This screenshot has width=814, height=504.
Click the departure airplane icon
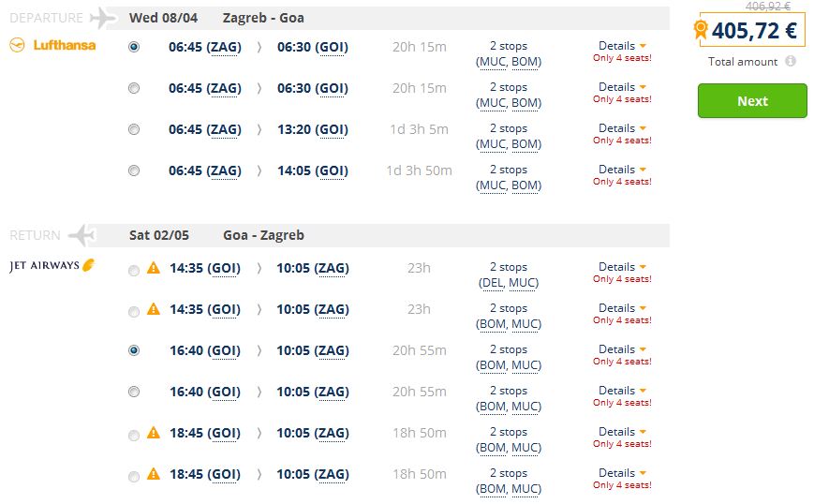pos(102,18)
